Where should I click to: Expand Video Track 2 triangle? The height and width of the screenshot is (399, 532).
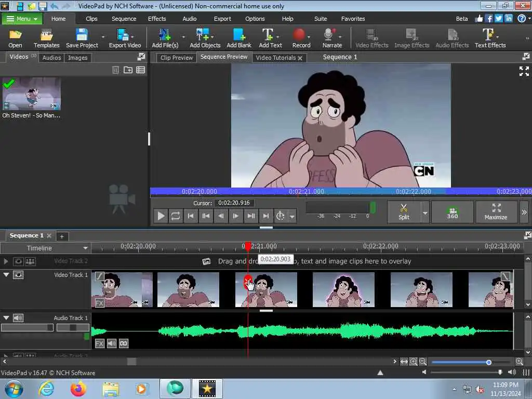(x=6, y=261)
